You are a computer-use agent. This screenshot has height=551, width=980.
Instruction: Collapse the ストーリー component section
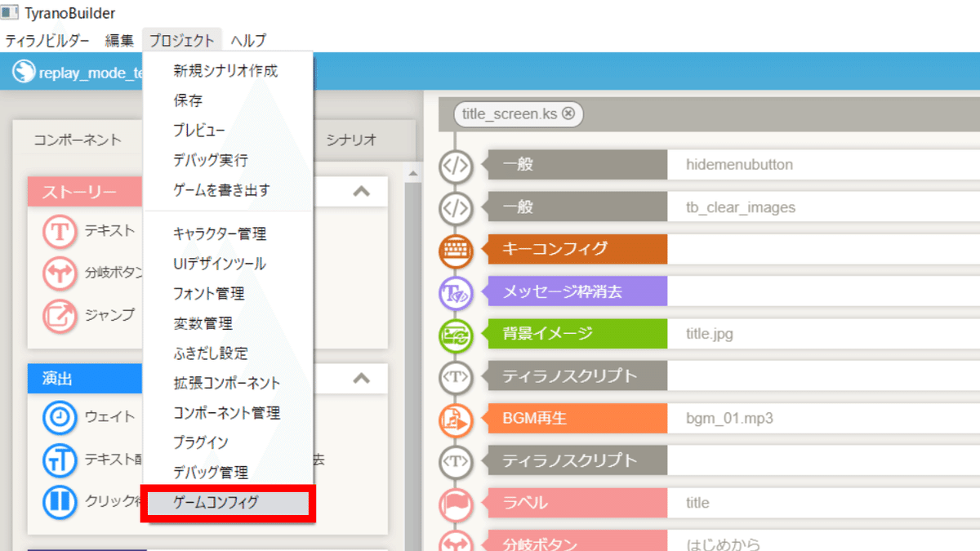[360, 192]
